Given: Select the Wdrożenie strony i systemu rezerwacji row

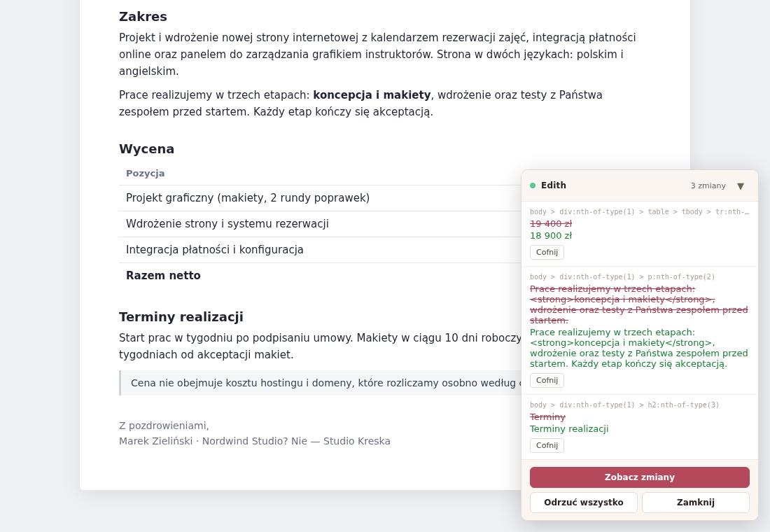Looking at the screenshot, I should click(320, 224).
